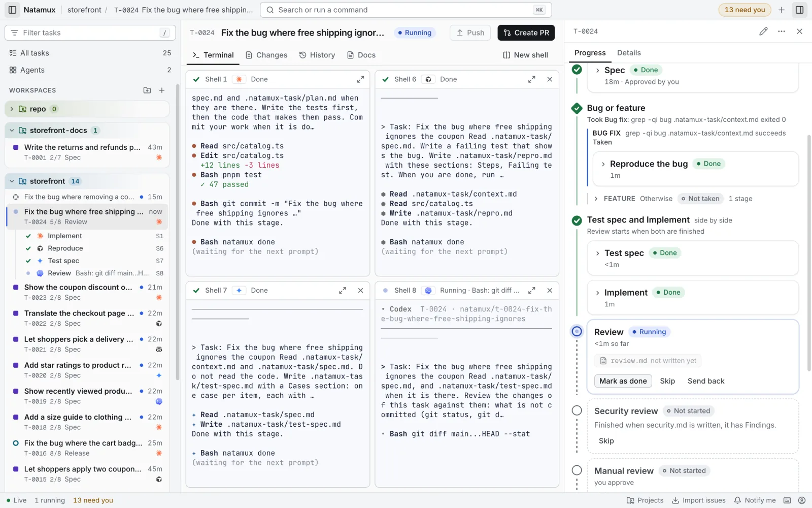Collapse the storefront workspace

12,181
